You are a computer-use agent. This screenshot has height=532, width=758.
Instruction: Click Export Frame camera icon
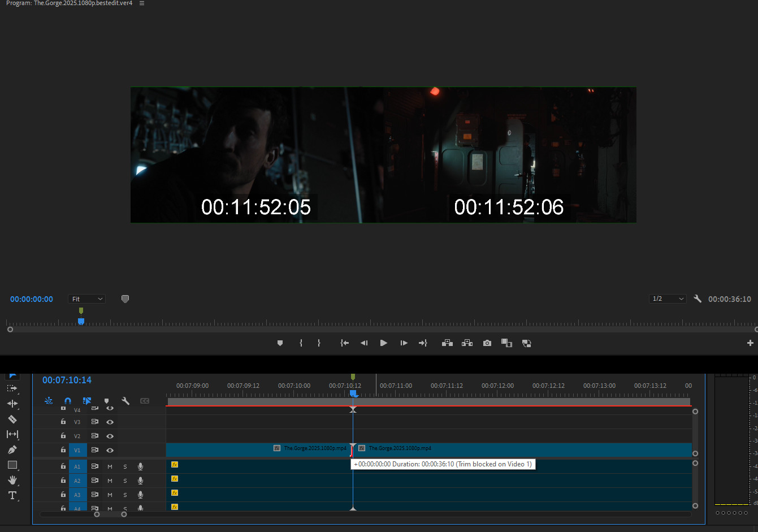(x=487, y=343)
